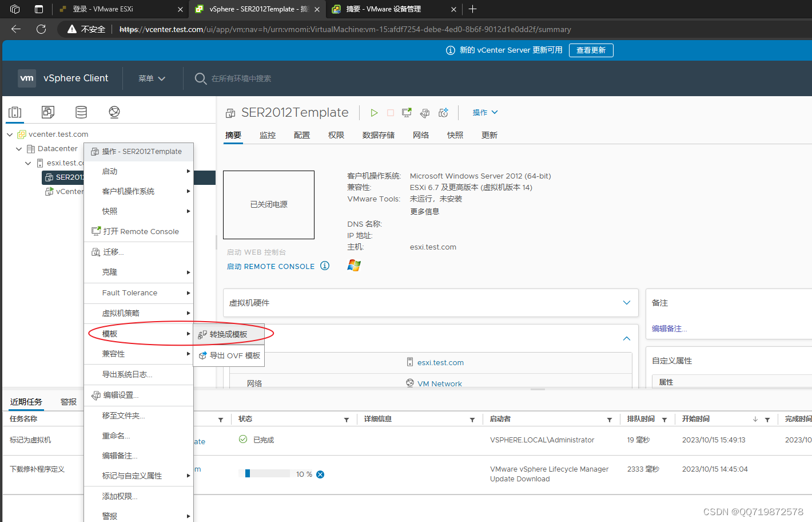The image size is (812, 522).
Task: Click 查看更新 button in banner
Action: click(591, 50)
